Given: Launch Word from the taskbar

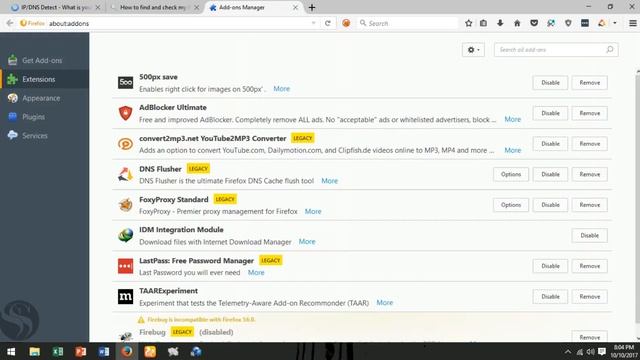Looking at the screenshot, I should (104, 351).
